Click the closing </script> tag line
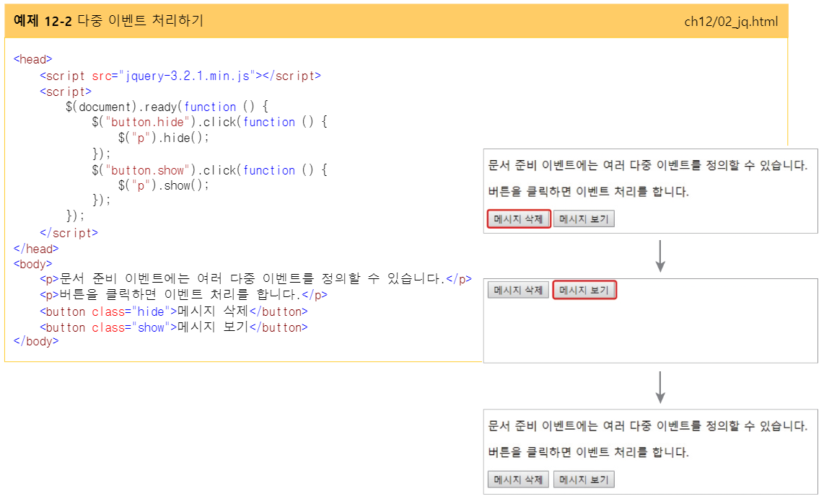 coord(69,233)
